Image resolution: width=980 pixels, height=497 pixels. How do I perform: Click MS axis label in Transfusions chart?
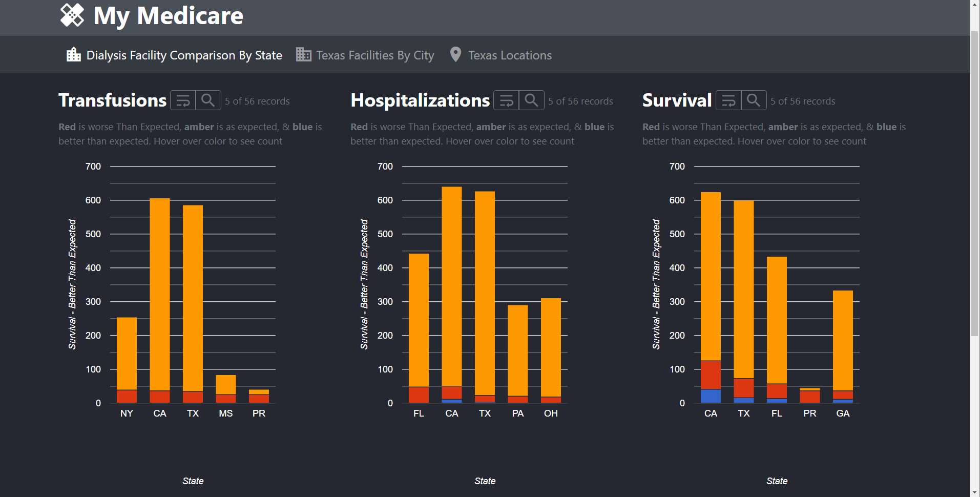click(x=226, y=413)
